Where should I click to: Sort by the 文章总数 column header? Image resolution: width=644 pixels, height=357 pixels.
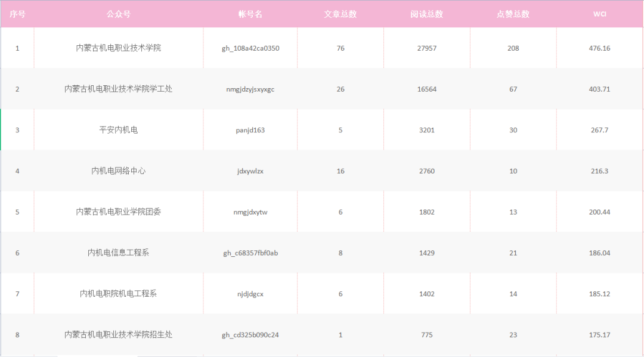coord(340,14)
